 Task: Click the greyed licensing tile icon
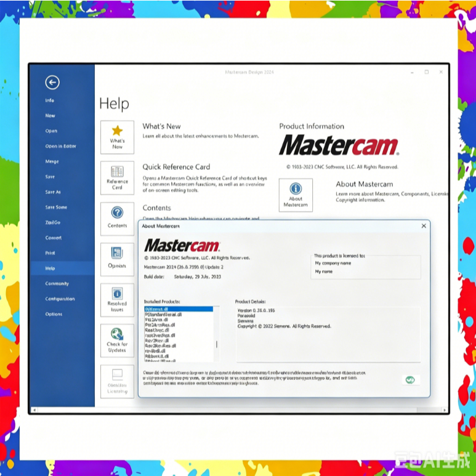point(117,374)
